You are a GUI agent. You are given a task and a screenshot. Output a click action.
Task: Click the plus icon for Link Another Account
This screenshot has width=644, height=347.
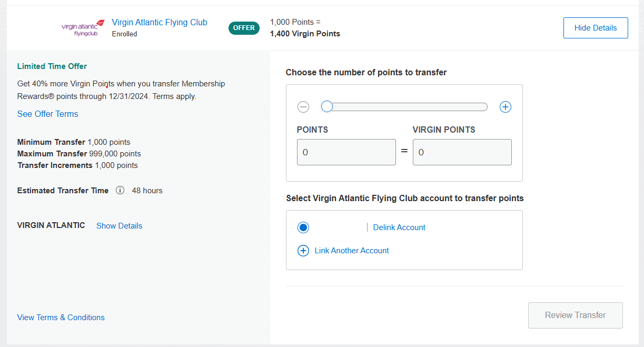click(303, 251)
